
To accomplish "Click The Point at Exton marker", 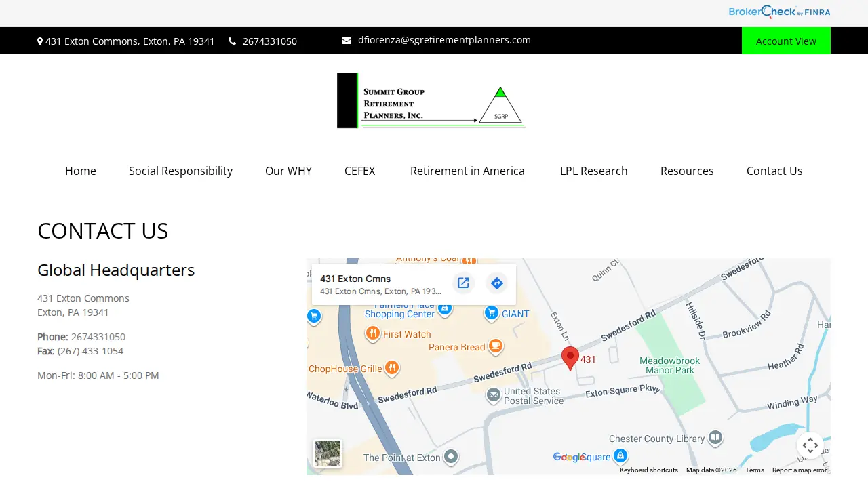I will coord(451,456).
